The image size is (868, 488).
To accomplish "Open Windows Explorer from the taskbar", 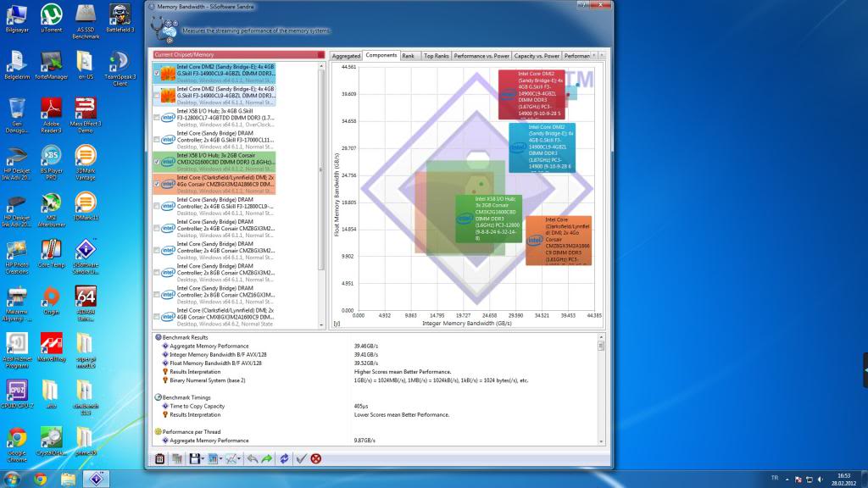I will tap(68, 479).
